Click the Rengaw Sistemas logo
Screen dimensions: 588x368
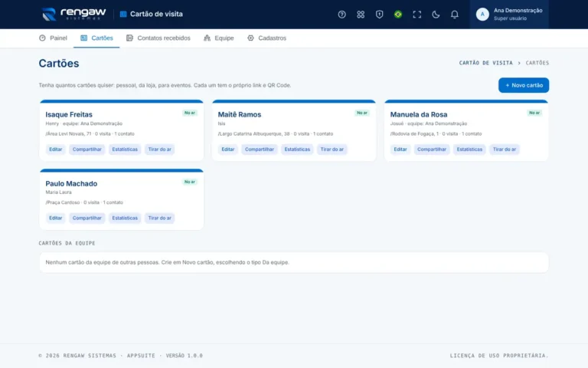73,15
